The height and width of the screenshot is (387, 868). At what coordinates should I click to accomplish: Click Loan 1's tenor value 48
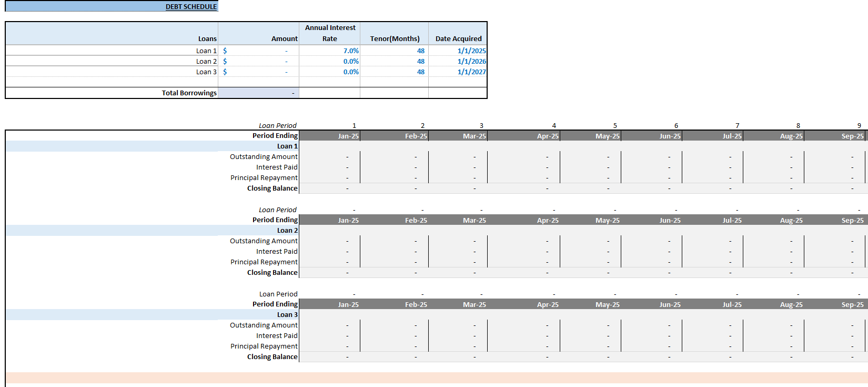point(395,51)
